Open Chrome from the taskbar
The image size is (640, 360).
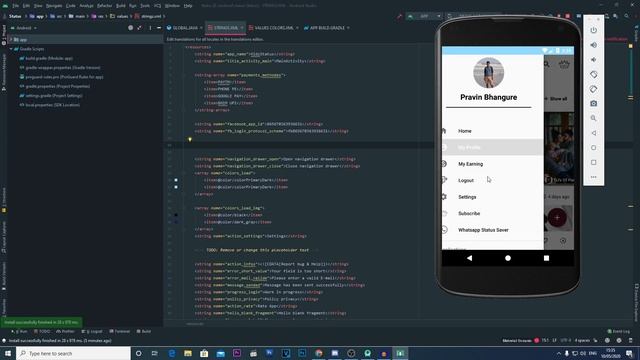(318, 353)
